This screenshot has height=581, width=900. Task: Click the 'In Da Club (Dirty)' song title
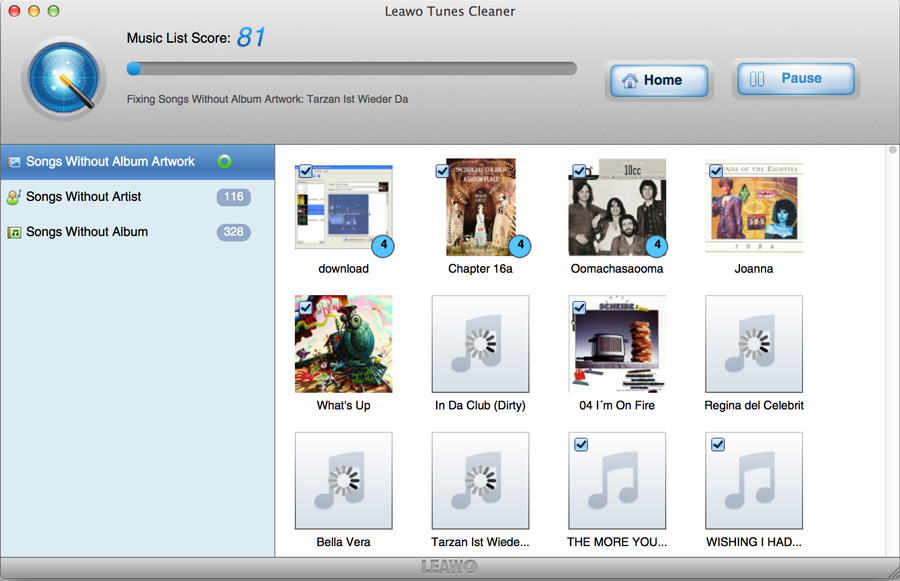pos(480,405)
